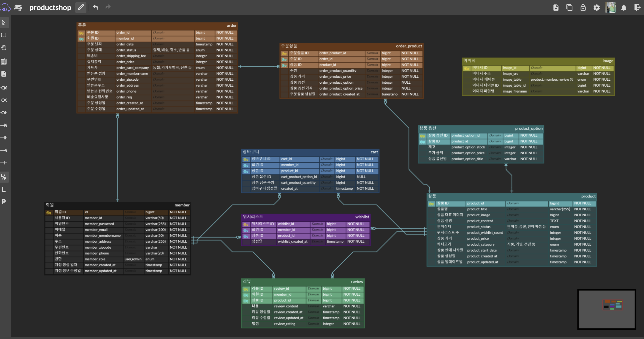Open the notifications bell
Viewport: 644px width, 339px height.
(624, 8)
